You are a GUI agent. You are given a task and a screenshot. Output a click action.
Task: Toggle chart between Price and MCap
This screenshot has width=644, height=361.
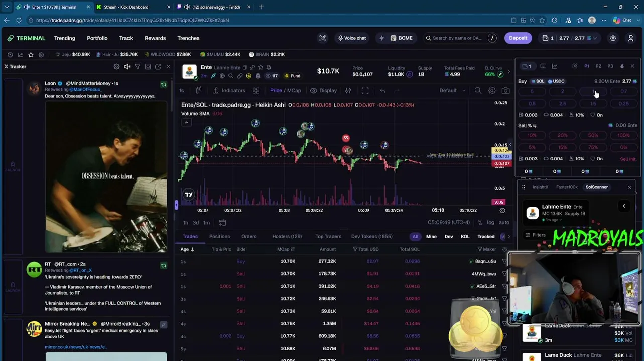286,91
